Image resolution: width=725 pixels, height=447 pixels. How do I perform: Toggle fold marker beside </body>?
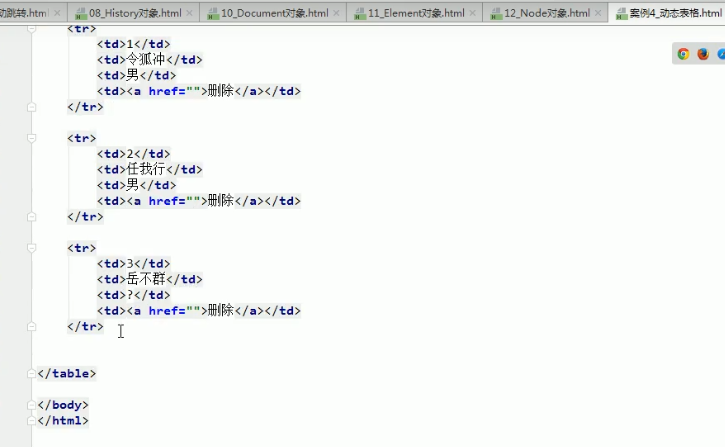[31, 405]
